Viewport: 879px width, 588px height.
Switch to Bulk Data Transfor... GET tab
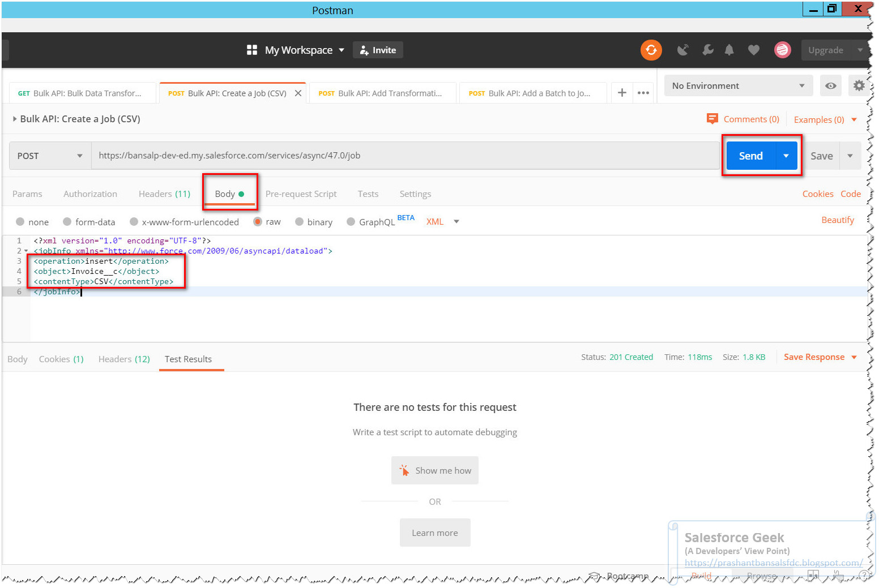pyautogui.click(x=83, y=93)
